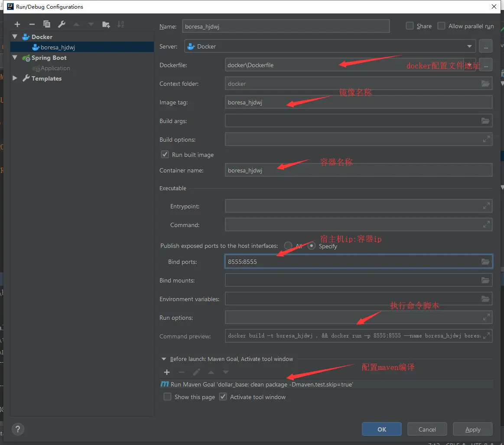Remove the Before launch task with the minus icon
This screenshot has width=504, height=445.
[181, 372]
